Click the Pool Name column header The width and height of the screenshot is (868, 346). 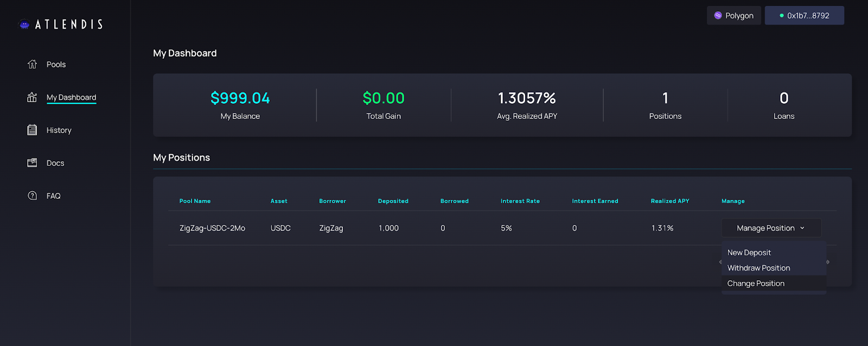[x=195, y=201]
